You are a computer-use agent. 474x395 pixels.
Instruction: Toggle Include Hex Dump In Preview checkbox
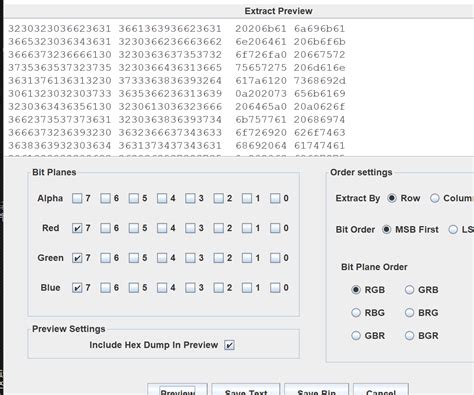point(229,345)
